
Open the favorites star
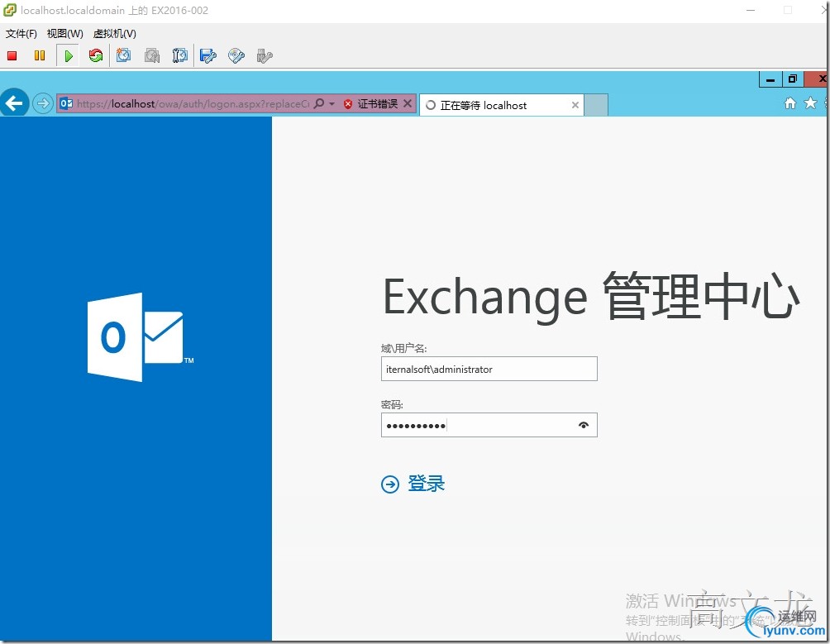(x=810, y=103)
